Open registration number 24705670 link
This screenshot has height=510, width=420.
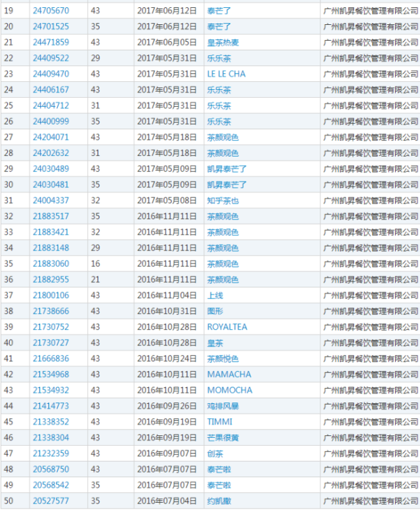[51, 10]
